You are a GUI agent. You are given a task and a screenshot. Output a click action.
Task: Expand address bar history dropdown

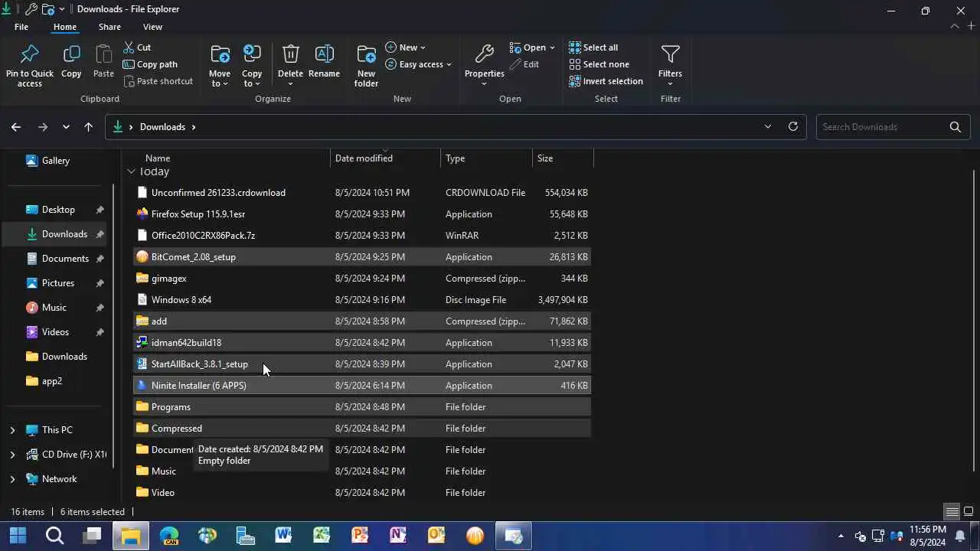point(768,126)
